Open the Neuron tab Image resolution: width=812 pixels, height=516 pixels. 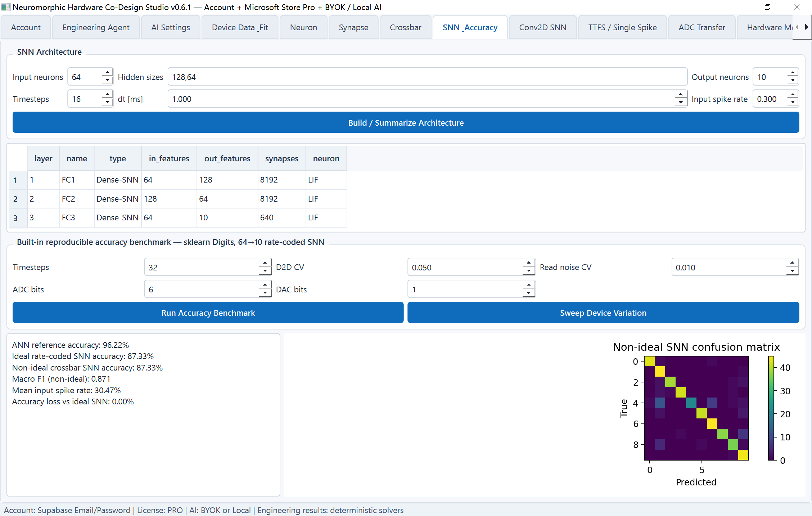(x=303, y=27)
